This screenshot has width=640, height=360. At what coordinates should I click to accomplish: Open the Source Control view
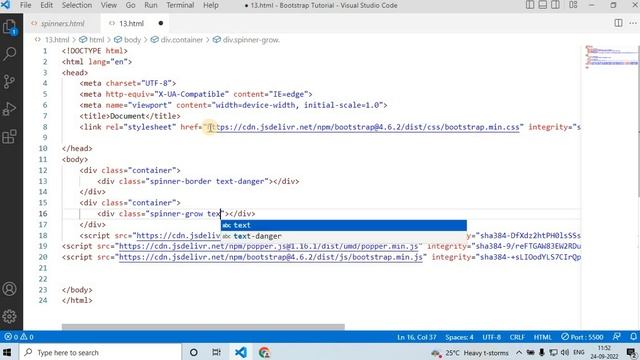click(9, 81)
